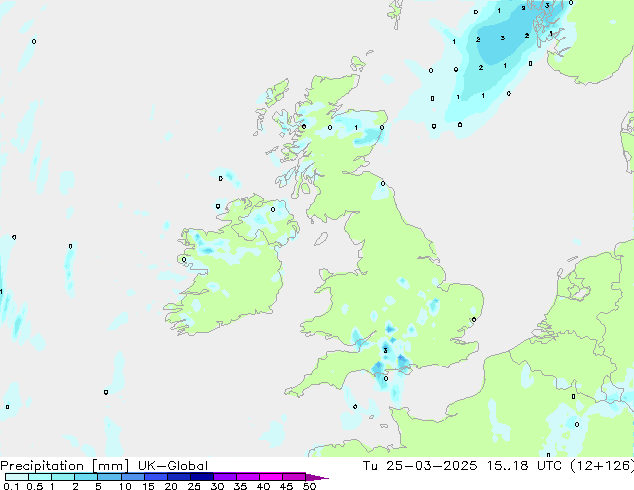This screenshot has width=634, height=490.
Task: Pick the 10–15 mm legend color swatch
Action: click(132, 477)
